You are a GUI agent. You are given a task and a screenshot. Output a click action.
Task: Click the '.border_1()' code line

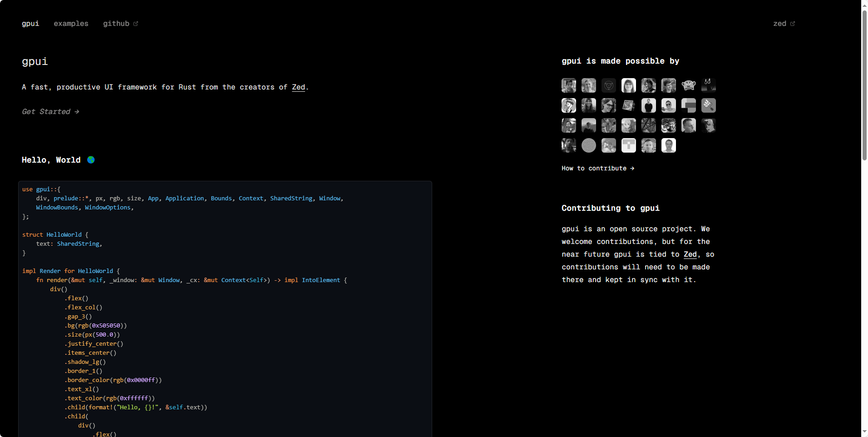point(84,371)
